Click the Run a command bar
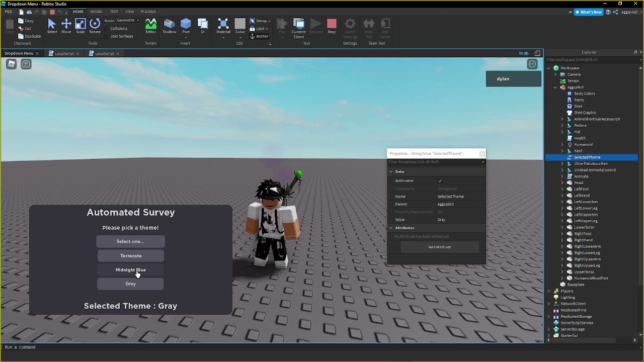The width and height of the screenshot is (644, 362). click(322, 347)
